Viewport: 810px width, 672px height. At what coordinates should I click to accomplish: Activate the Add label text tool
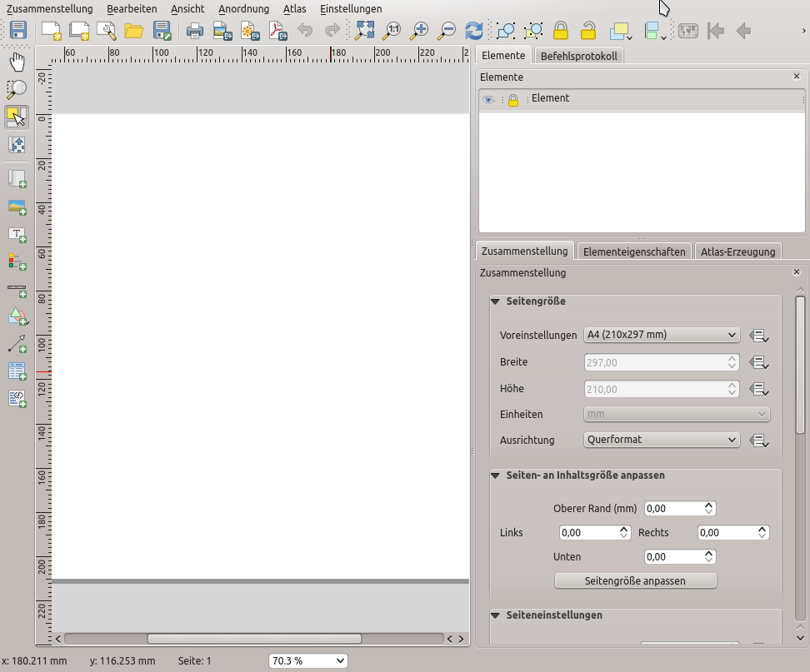coord(17,235)
